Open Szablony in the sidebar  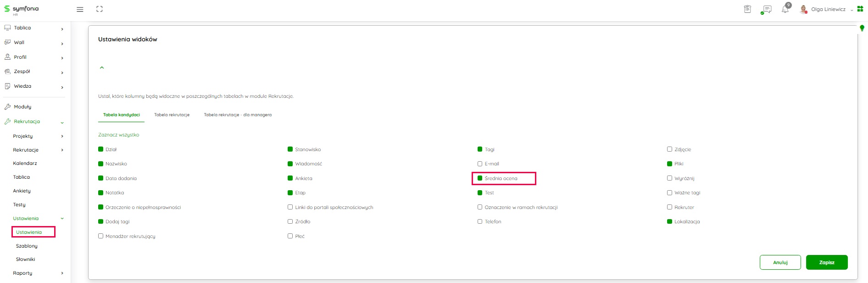pyautogui.click(x=27, y=246)
